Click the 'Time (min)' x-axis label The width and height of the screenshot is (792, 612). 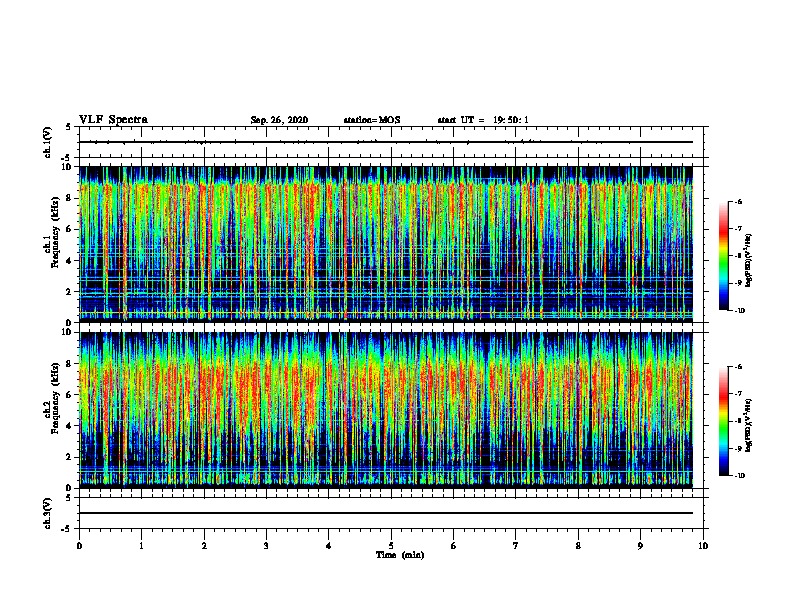point(400,555)
